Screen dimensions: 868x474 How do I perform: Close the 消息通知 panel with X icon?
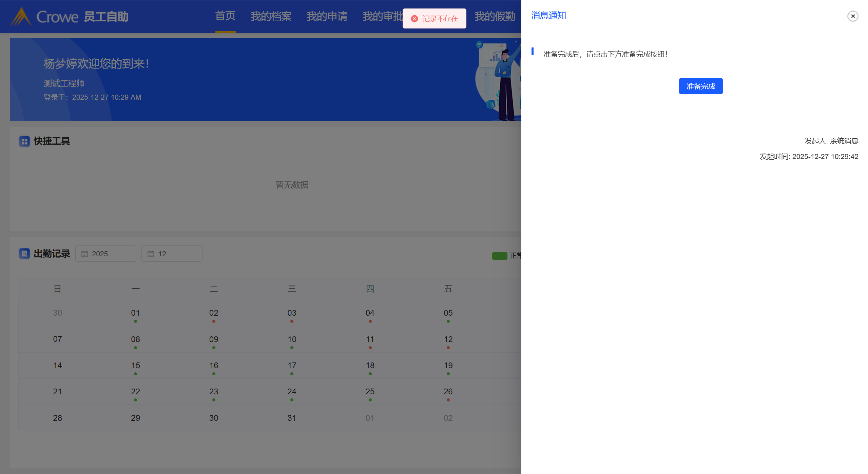pos(852,16)
